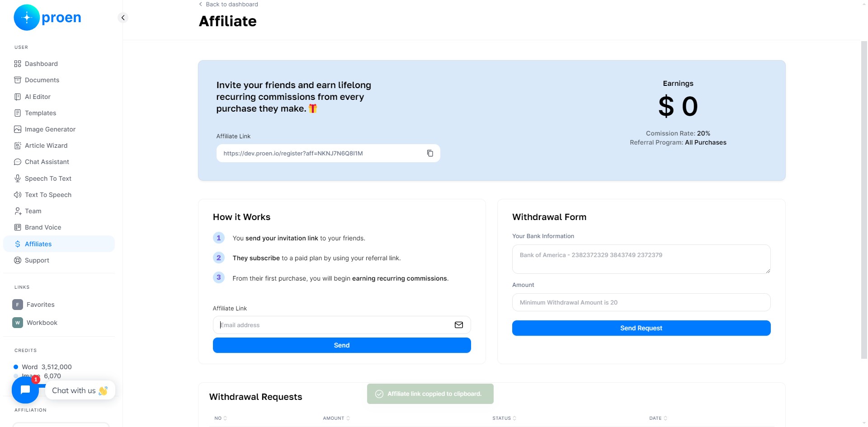Click the bank information text area
This screenshot has width=868, height=427.
click(x=641, y=259)
